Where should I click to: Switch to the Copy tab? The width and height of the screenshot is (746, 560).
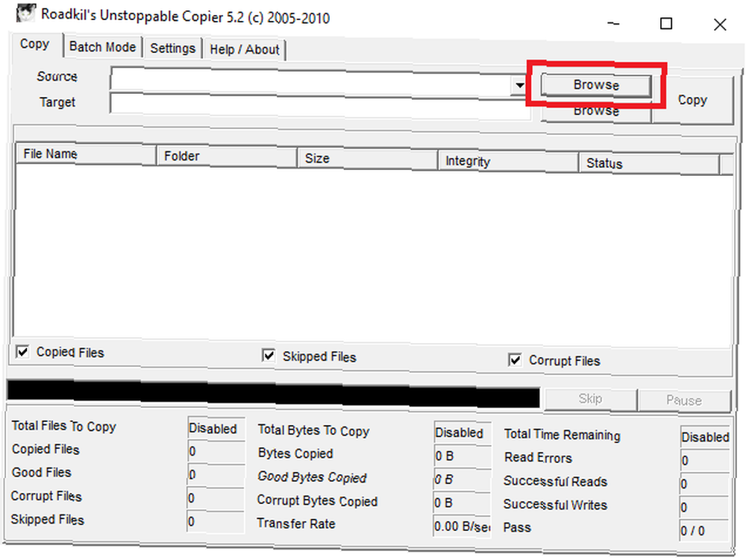pos(35,44)
